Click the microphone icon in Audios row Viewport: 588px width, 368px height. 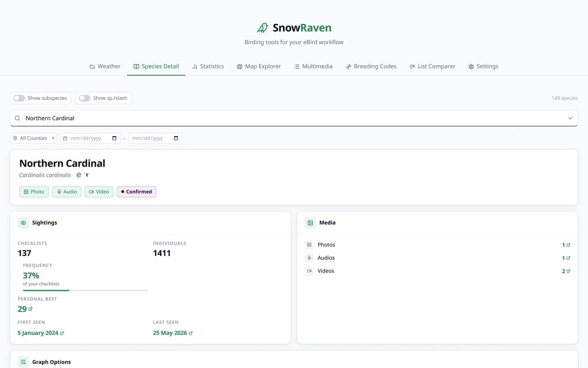(309, 258)
